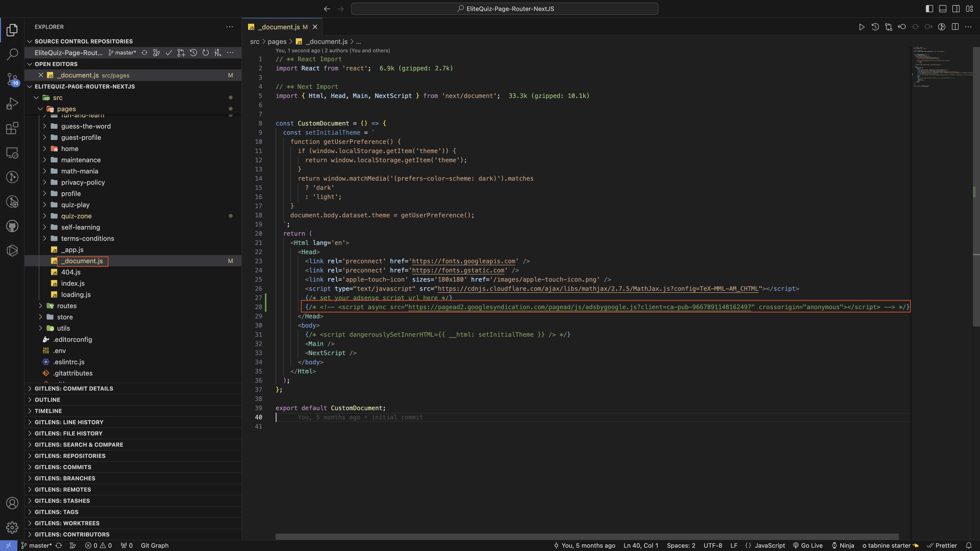Select the Search icon in the activity bar
The height and width of the screenshot is (551, 980).
[x=12, y=54]
